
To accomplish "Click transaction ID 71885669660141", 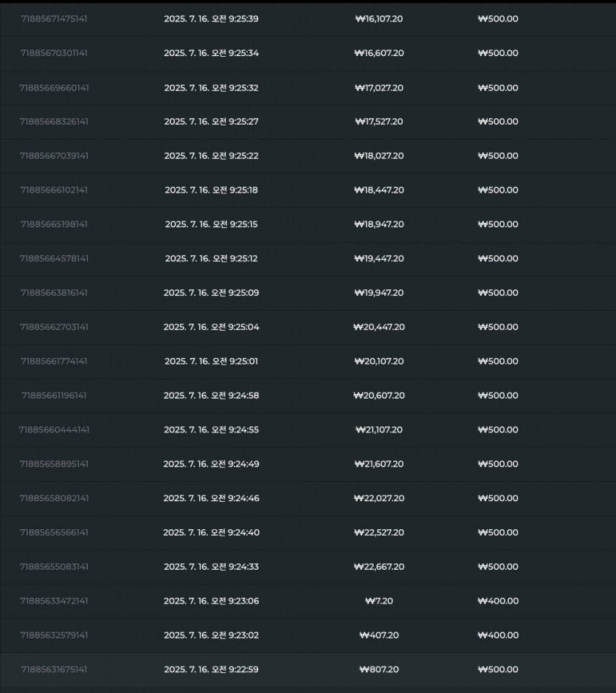I will pos(54,88).
